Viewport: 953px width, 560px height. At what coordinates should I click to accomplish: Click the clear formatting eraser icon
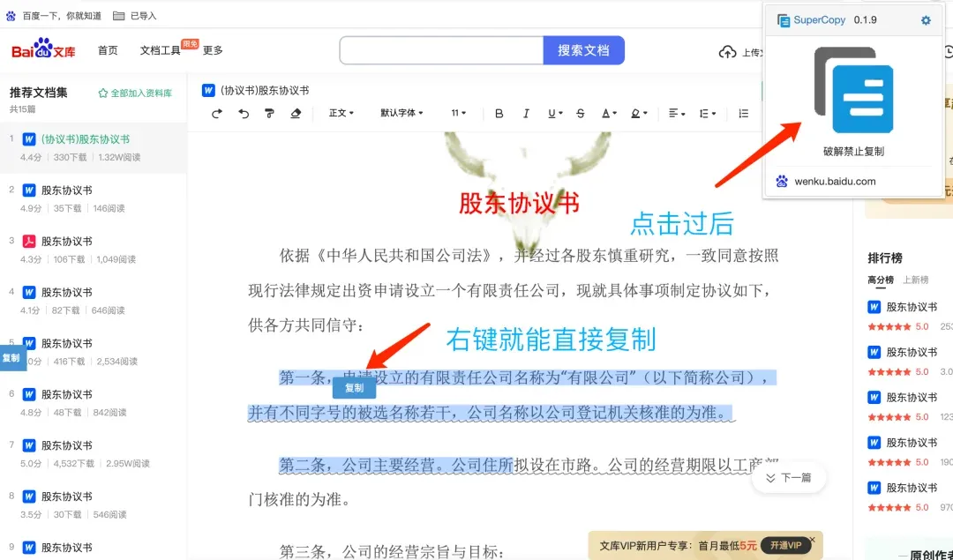coord(296,114)
